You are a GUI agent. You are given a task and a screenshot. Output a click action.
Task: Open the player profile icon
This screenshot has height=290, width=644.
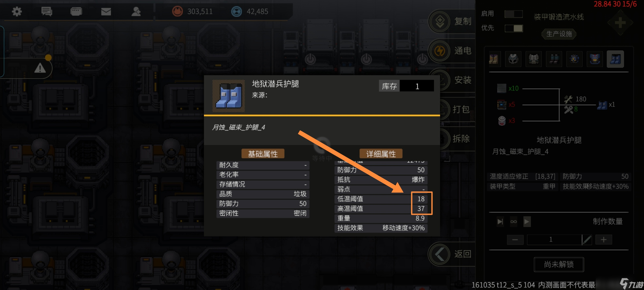pyautogui.click(x=136, y=12)
